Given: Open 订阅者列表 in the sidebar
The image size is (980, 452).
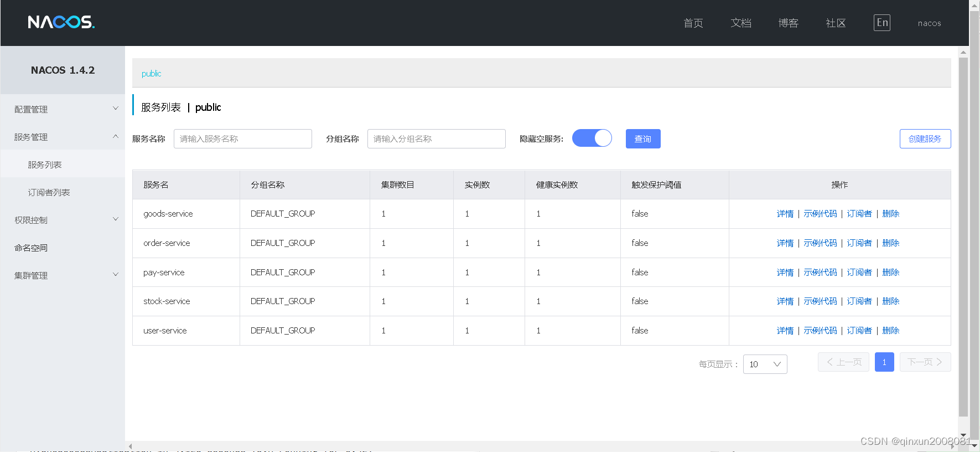Looking at the screenshot, I should click(49, 192).
